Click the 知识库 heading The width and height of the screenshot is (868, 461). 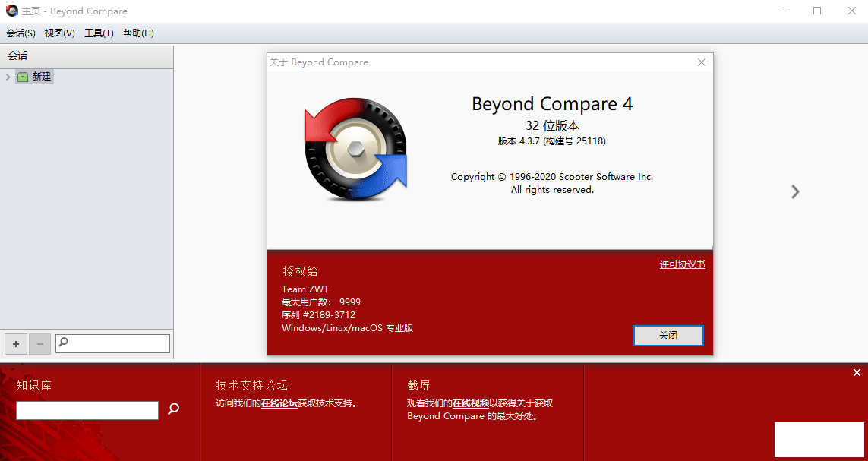[x=33, y=385]
